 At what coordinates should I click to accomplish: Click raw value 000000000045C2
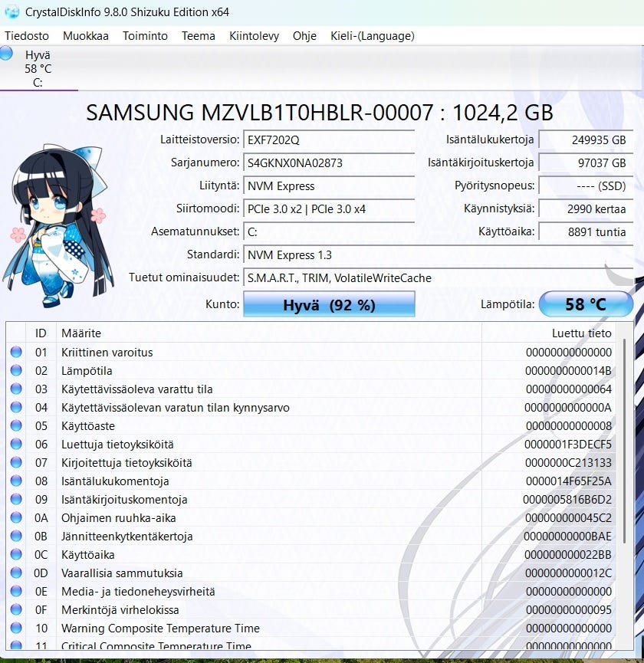click(568, 518)
